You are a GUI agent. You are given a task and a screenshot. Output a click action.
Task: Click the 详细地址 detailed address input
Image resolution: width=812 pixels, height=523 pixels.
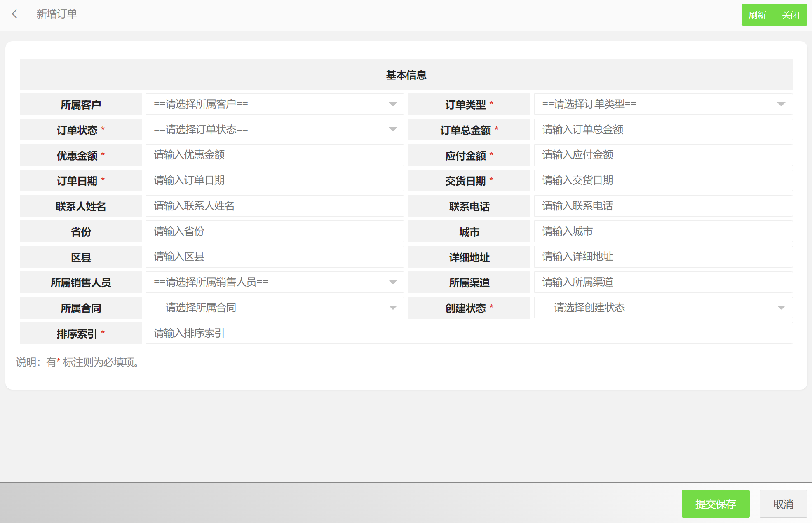coord(663,257)
